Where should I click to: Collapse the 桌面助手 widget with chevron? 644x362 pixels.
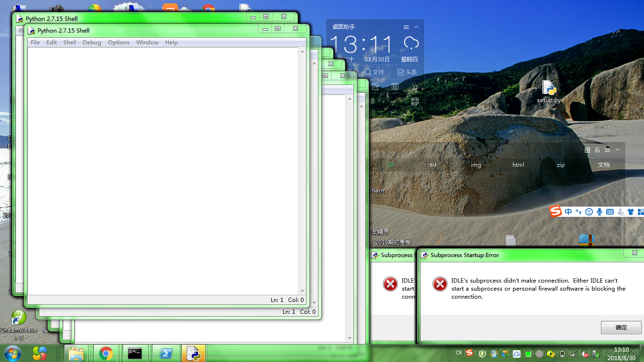(x=416, y=27)
